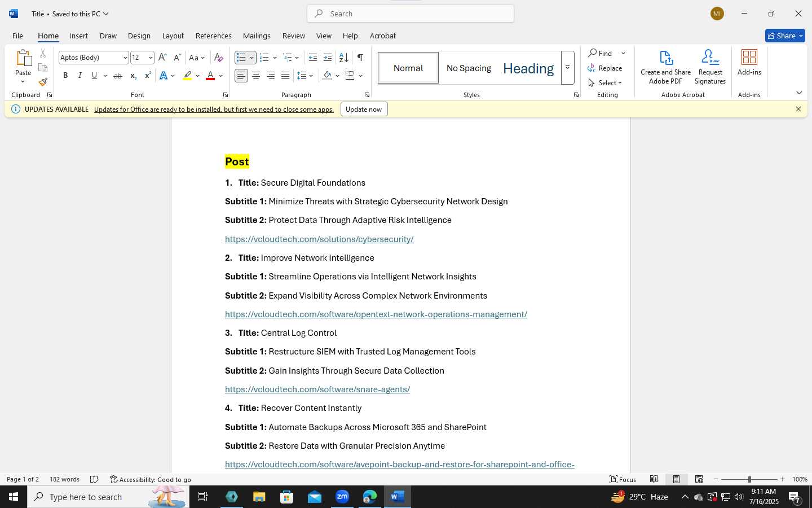Click the Search box in title bar
The image size is (812, 508).
411,14
